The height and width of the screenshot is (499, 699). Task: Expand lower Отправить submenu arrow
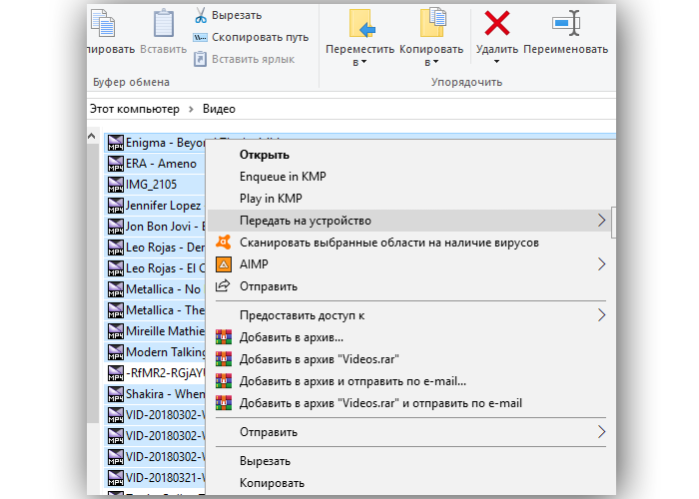click(601, 432)
